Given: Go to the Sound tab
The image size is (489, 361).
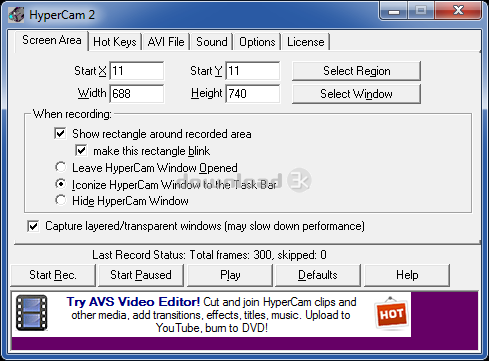Looking at the screenshot, I should point(212,42).
